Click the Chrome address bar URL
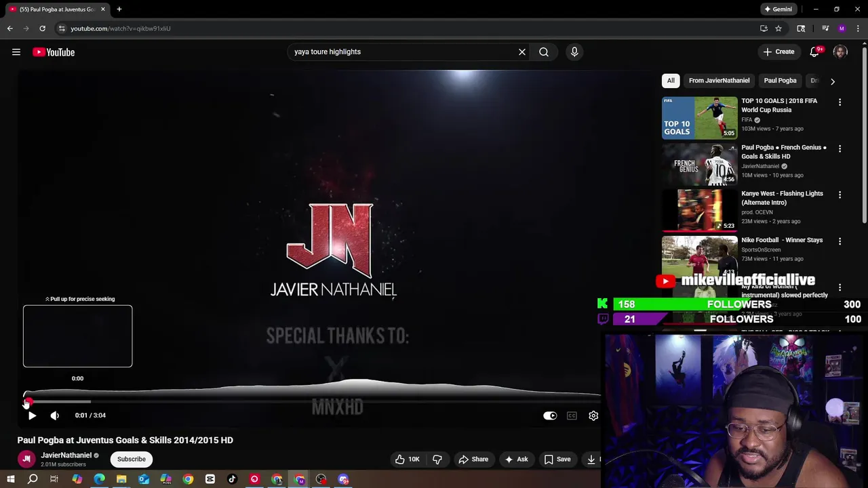The width and height of the screenshot is (868, 488). point(121,28)
